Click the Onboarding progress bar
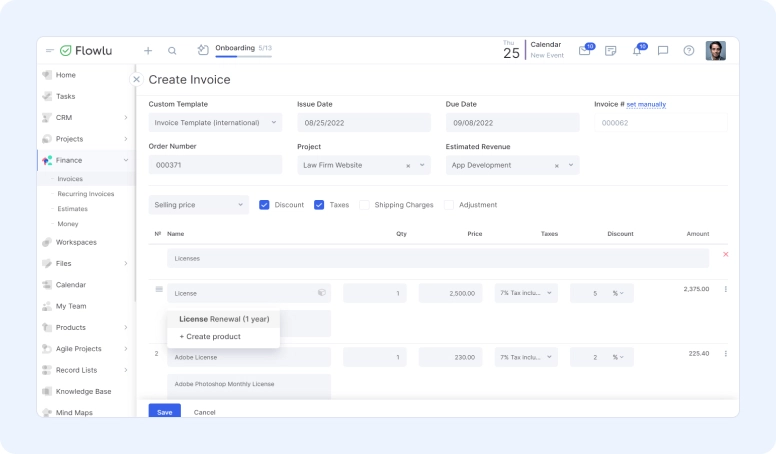The image size is (776, 454). [243, 56]
